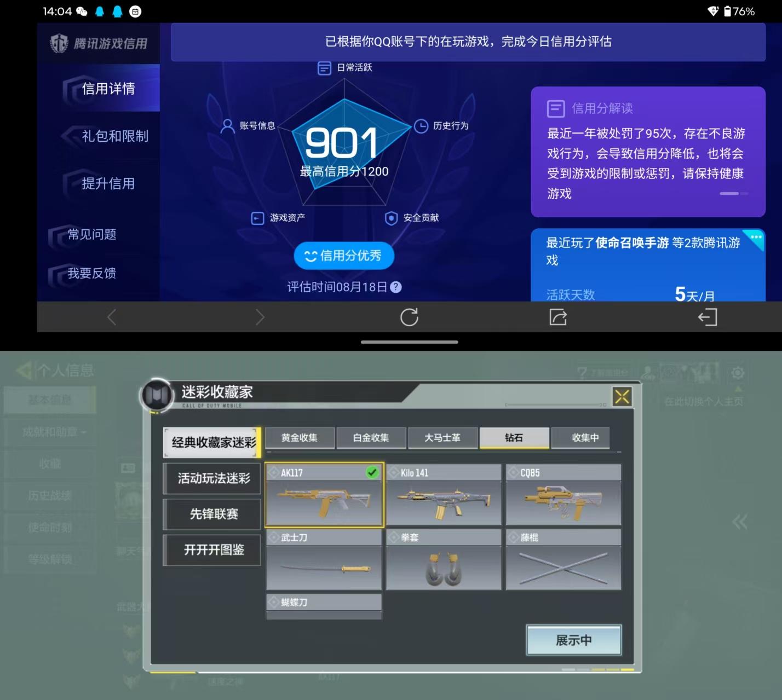Viewport: 782px width, 700px height.
Task: Click the 信用分解读 document icon
Action: point(556,108)
